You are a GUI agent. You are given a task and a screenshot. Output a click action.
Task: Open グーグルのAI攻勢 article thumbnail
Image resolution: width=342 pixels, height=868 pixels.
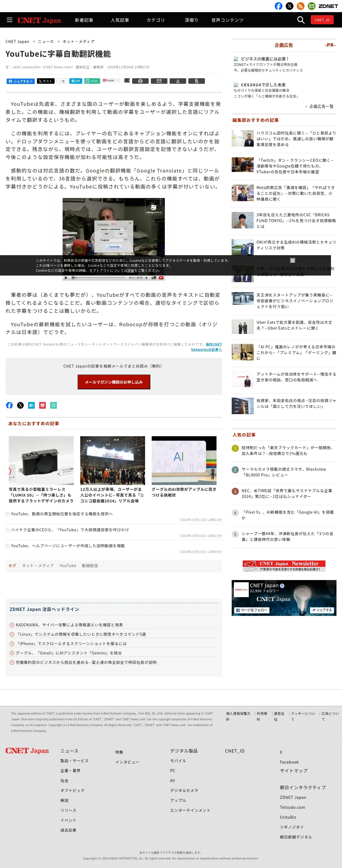pos(184,460)
